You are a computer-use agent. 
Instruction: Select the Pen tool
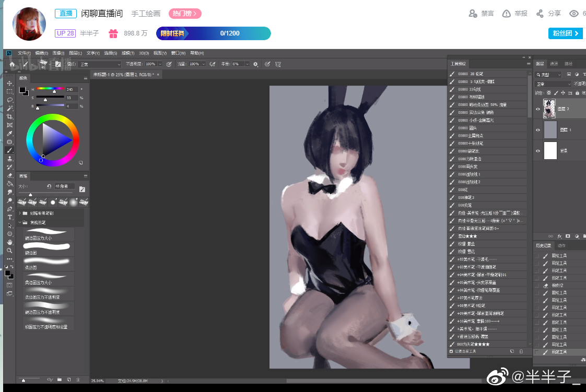10,209
